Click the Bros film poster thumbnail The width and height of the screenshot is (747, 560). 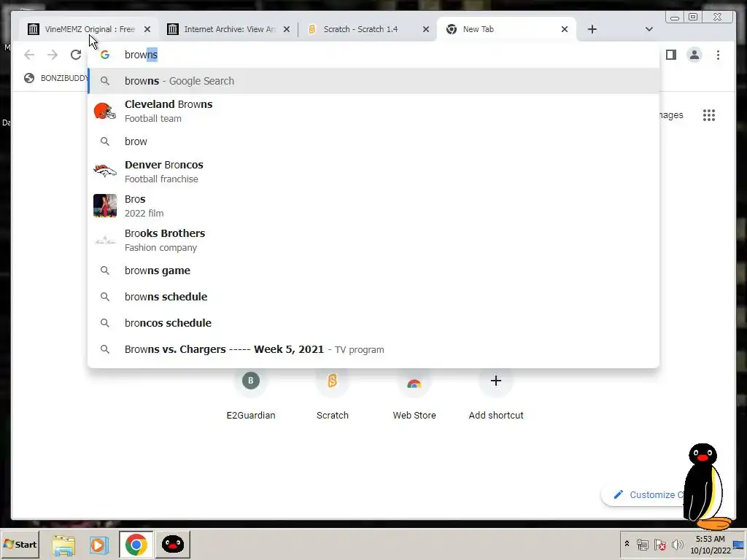coord(105,206)
